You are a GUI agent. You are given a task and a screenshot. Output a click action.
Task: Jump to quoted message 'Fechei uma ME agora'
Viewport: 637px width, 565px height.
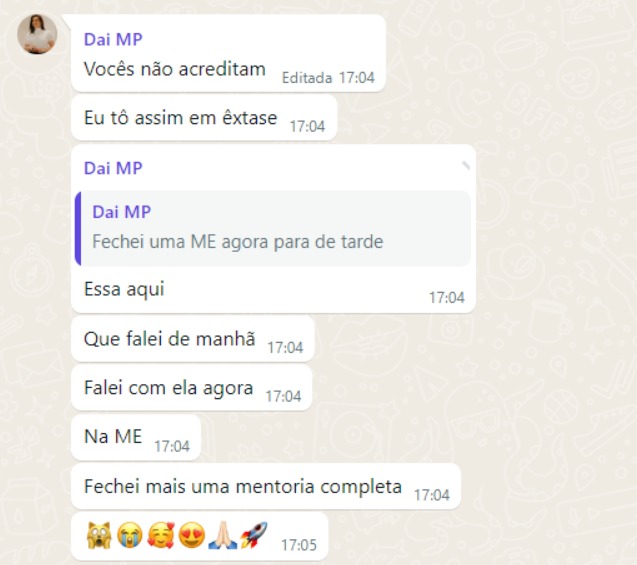(273, 228)
